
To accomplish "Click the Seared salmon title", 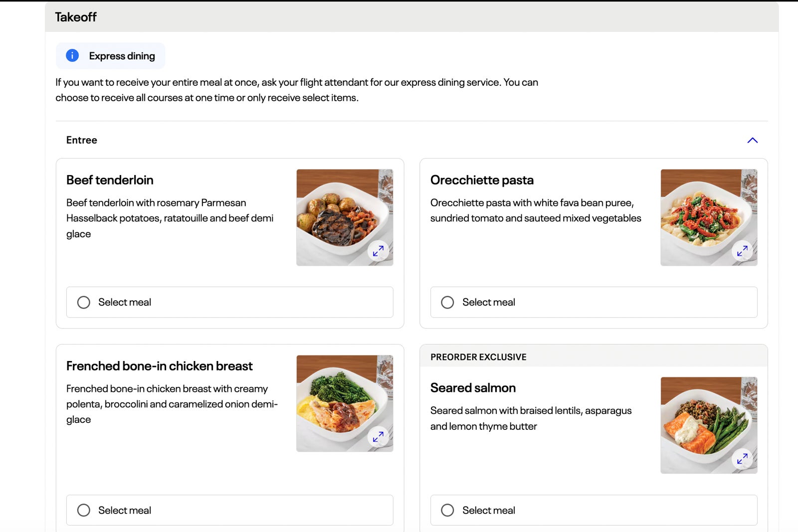I will 473,388.
